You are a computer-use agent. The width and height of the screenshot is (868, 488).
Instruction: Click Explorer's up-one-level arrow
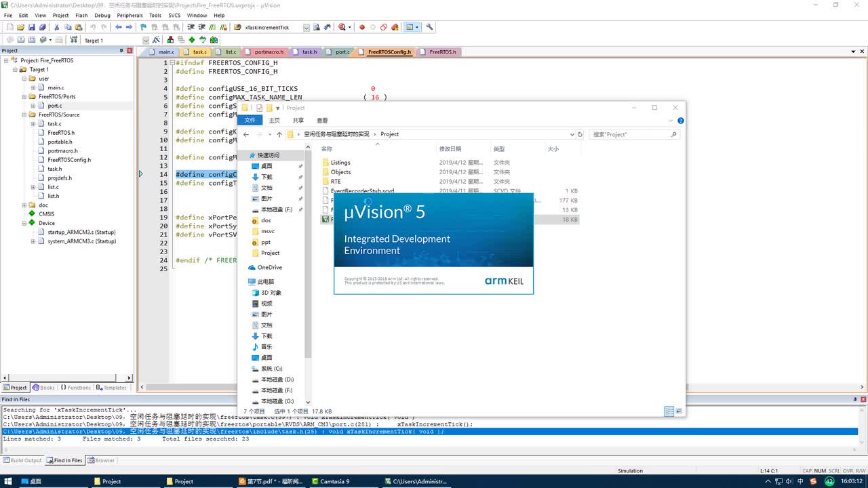point(279,134)
